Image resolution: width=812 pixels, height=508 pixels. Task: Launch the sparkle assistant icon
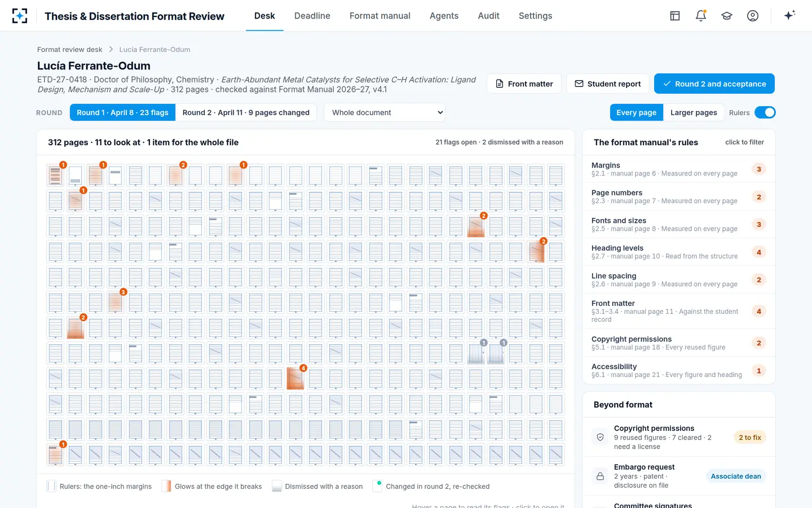coord(789,16)
